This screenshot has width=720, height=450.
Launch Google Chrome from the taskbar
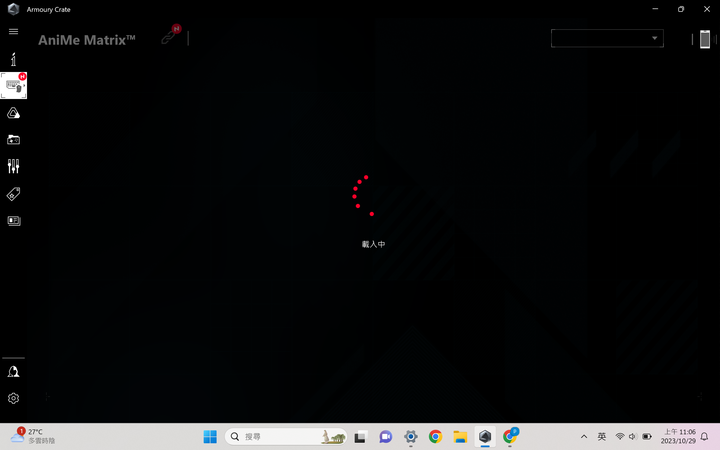click(x=435, y=437)
